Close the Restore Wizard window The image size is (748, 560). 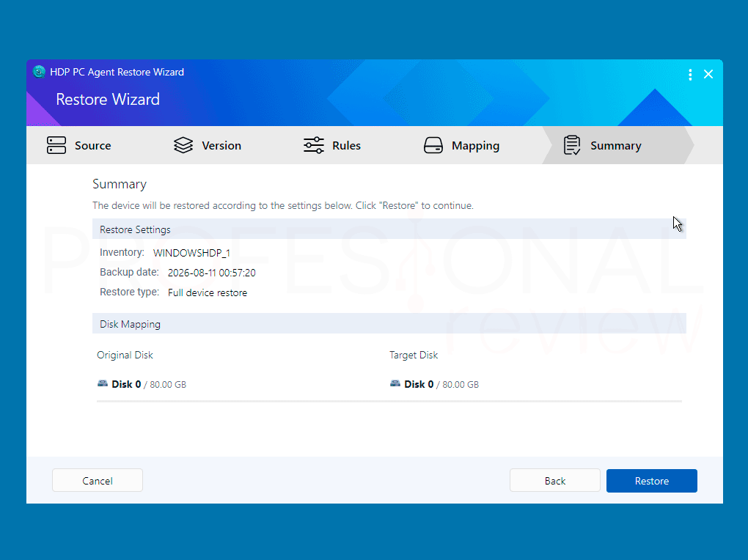[708, 75]
